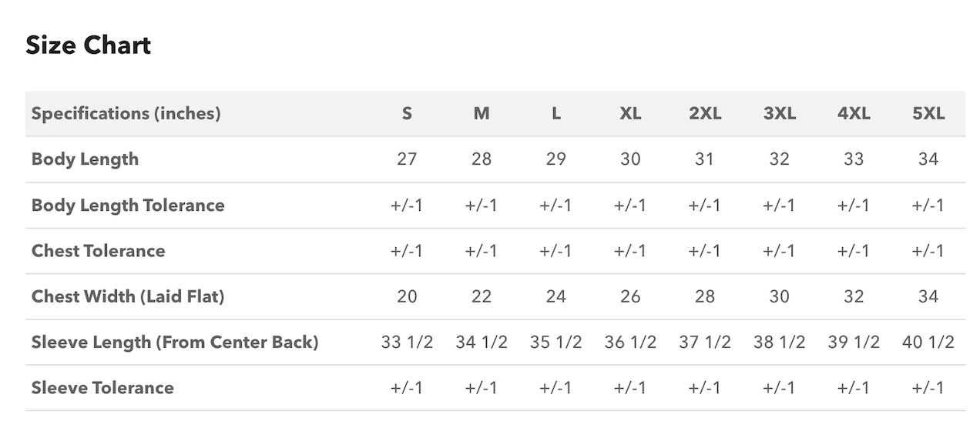
Task: Click the Body Length value 27
Action: [407, 159]
